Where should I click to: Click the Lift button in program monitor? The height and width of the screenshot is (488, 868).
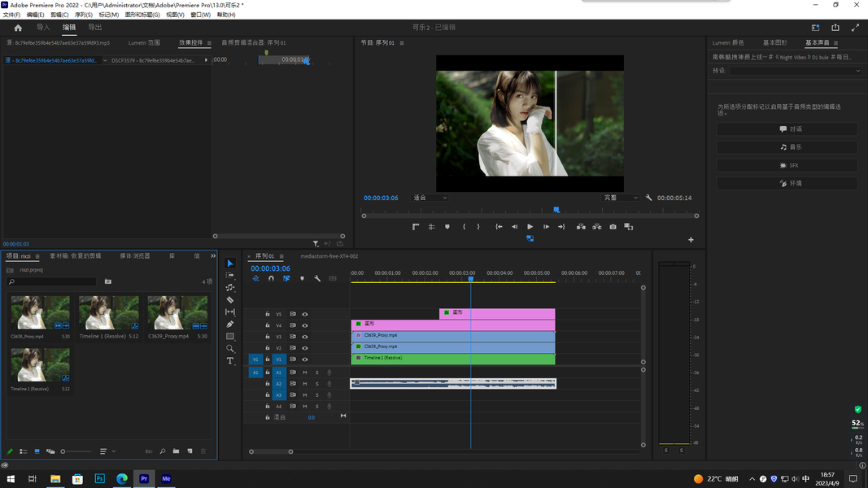pos(581,227)
